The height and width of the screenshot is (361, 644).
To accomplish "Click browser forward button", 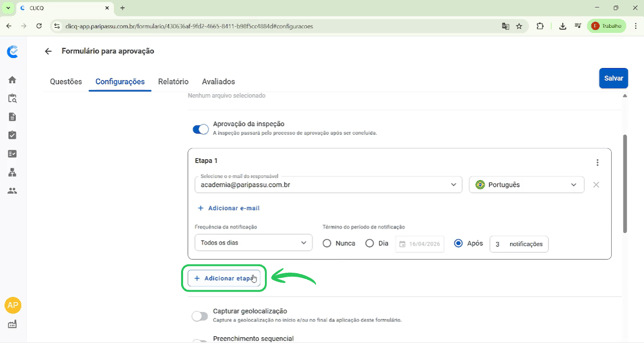I will [x=24, y=26].
